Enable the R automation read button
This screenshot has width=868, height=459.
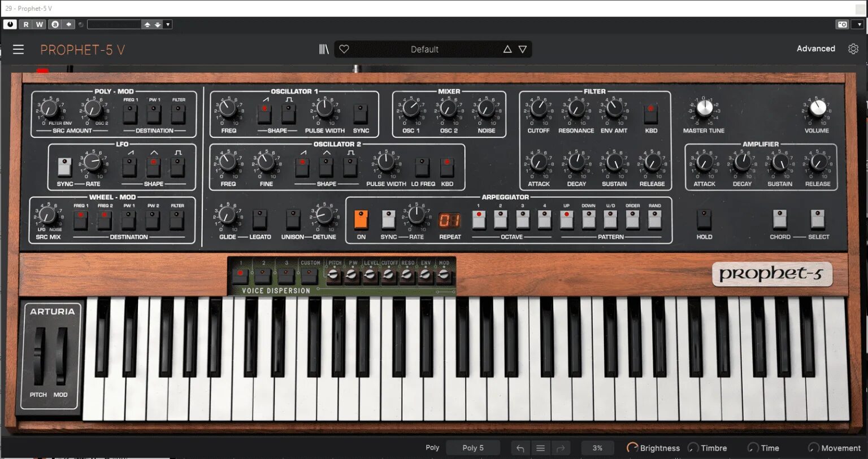[x=26, y=24]
